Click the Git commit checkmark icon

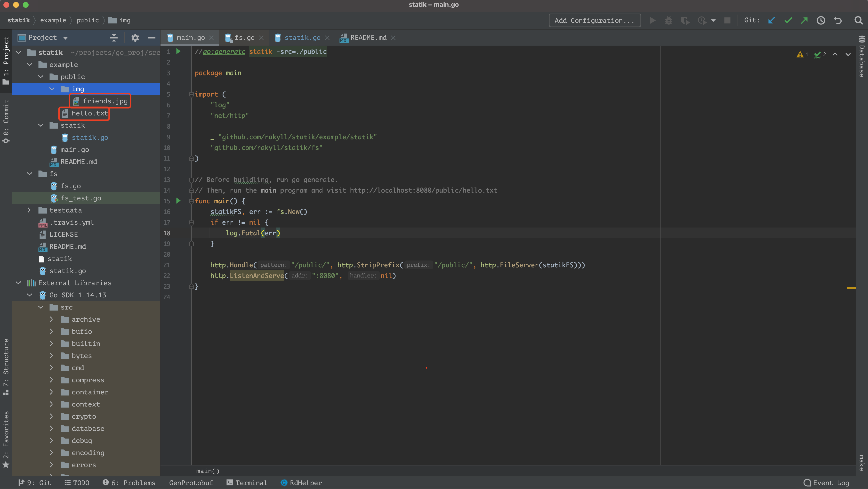pyautogui.click(x=788, y=21)
